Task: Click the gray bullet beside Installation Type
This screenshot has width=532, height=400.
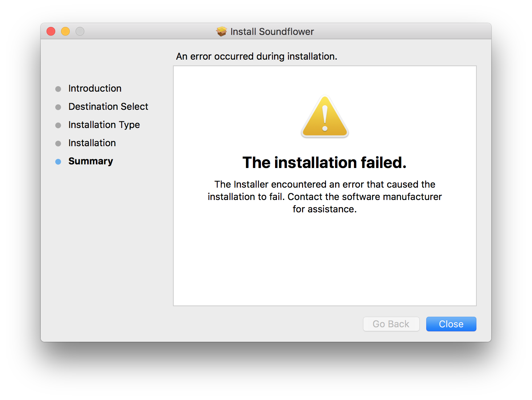Action: [58, 125]
